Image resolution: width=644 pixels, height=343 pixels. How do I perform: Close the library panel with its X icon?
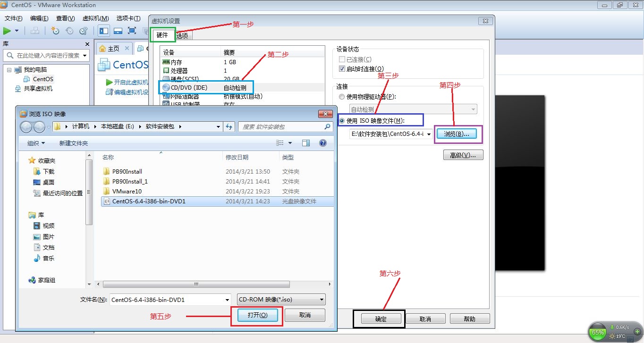coord(87,44)
